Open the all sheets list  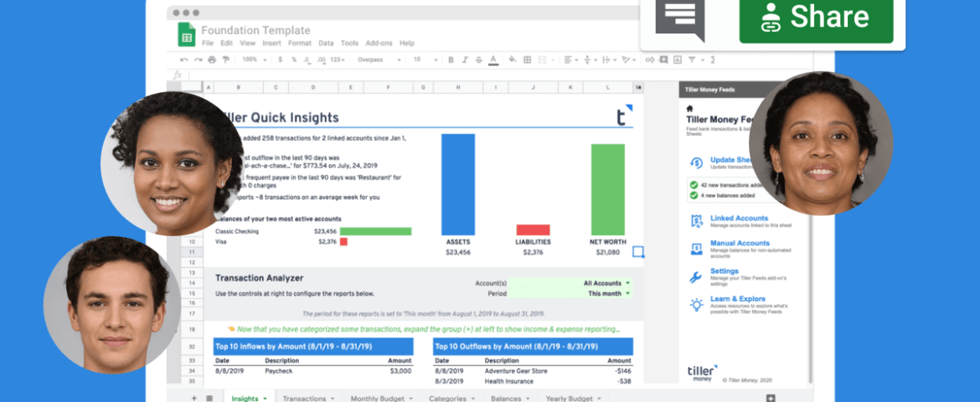pyautogui.click(x=209, y=398)
